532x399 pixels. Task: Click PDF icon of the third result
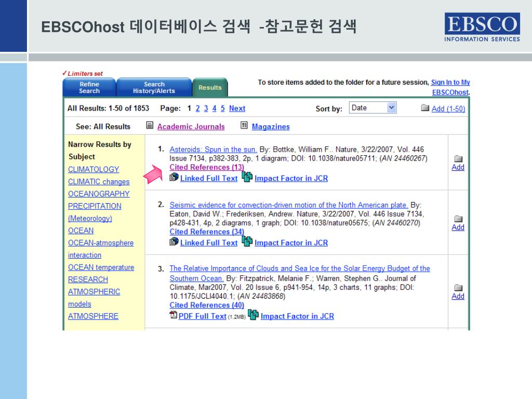click(x=174, y=315)
